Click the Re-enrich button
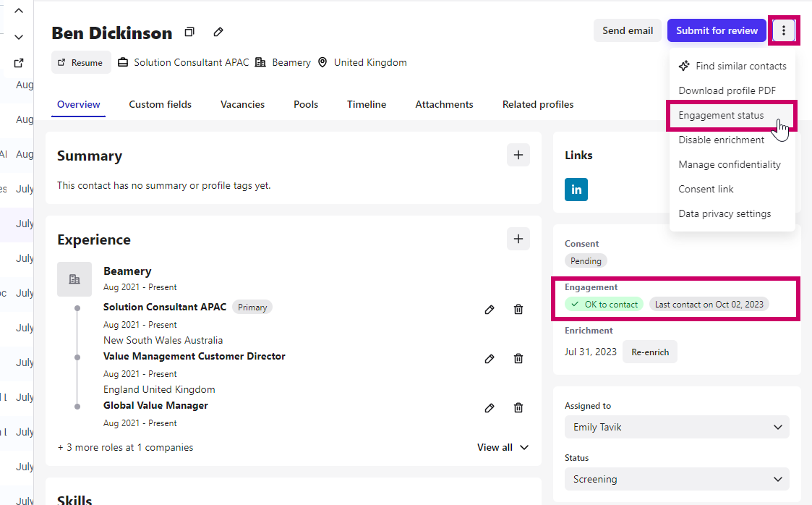The image size is (812, 505). coord(650,352)
